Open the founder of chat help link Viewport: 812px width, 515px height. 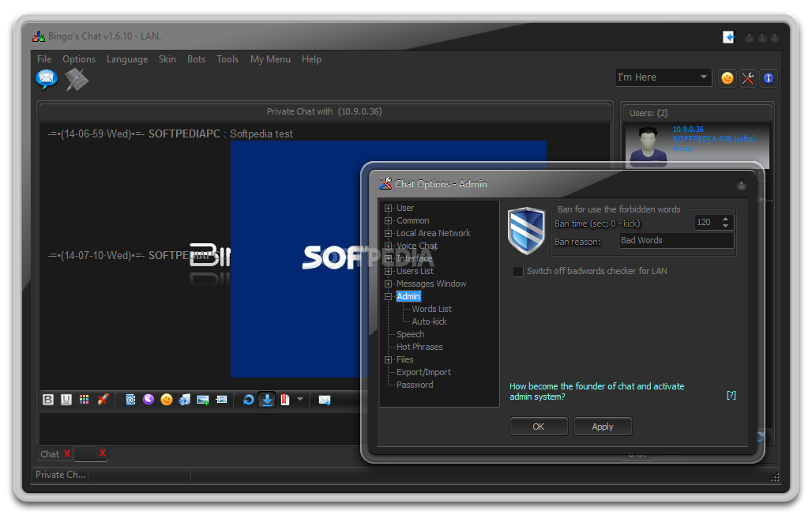coord(596,391)
